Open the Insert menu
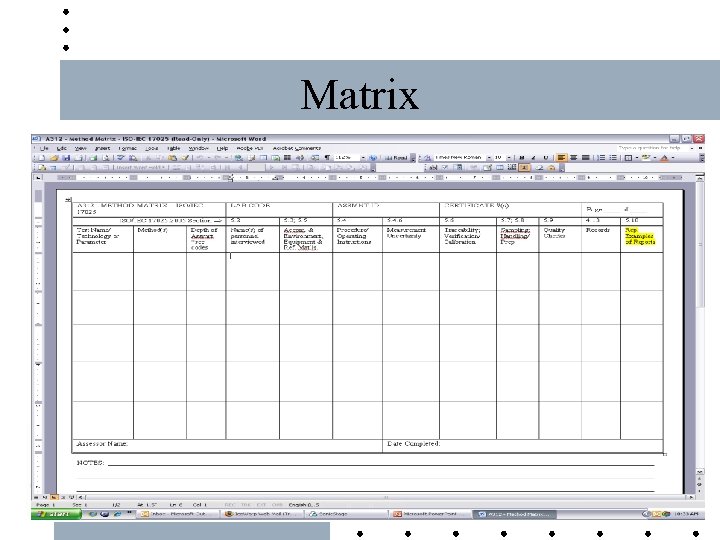 [x=102, y=148]
